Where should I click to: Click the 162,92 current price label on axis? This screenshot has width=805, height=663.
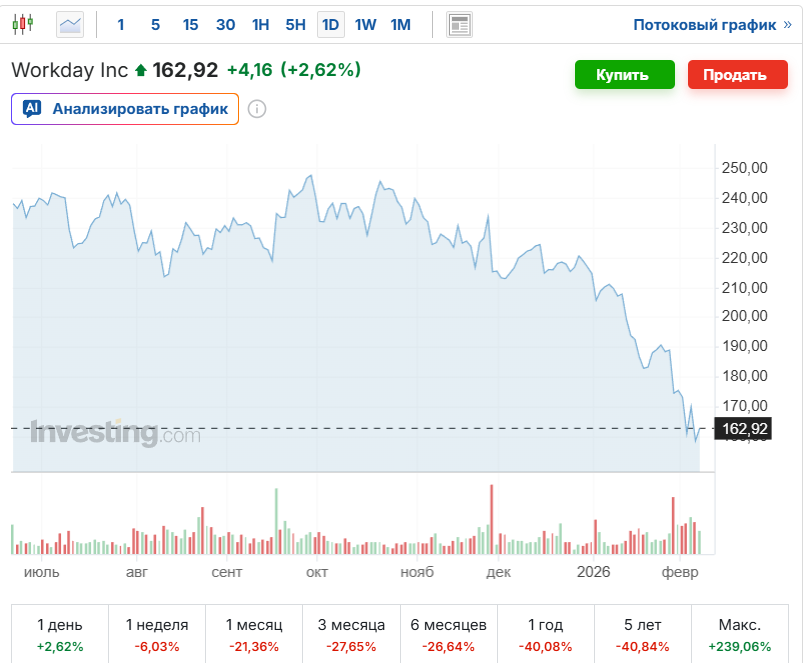744,429
